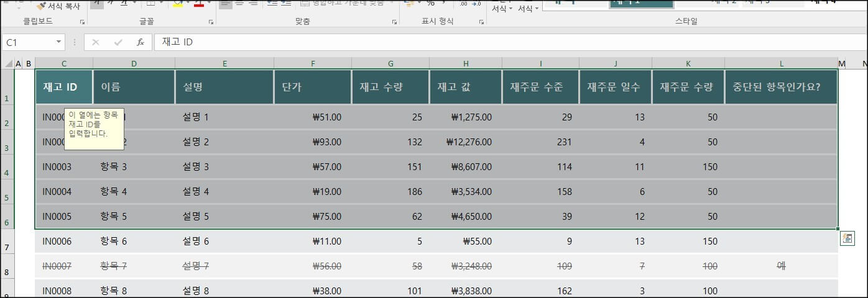Select column K header
The height and width of the screenshot is (298, 868).
pos(688,63)
